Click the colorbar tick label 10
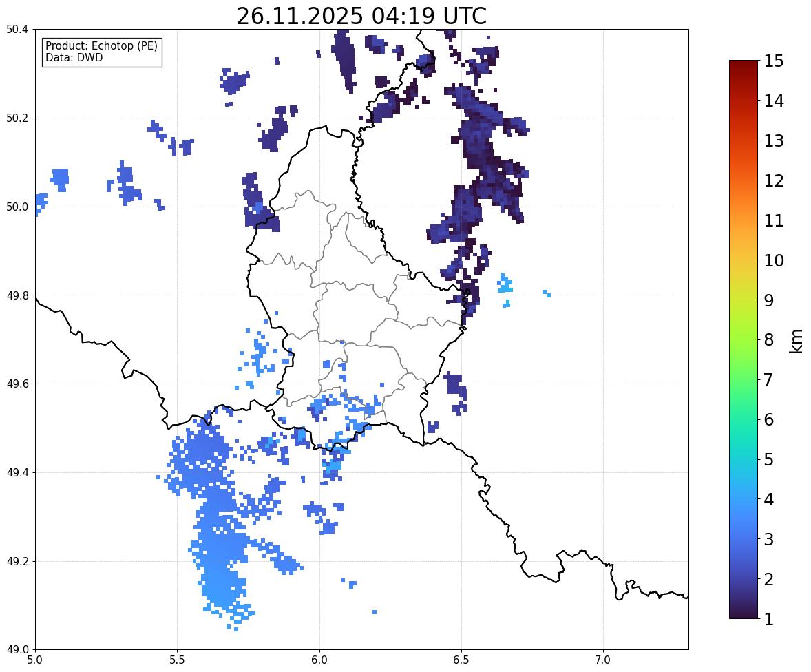 774,260
